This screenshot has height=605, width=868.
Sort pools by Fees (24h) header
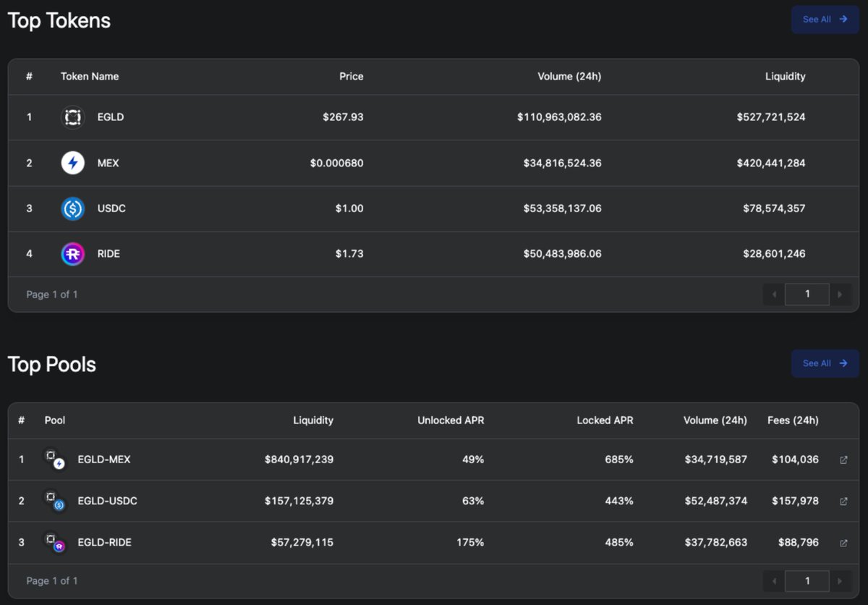[x=793, y=420]
